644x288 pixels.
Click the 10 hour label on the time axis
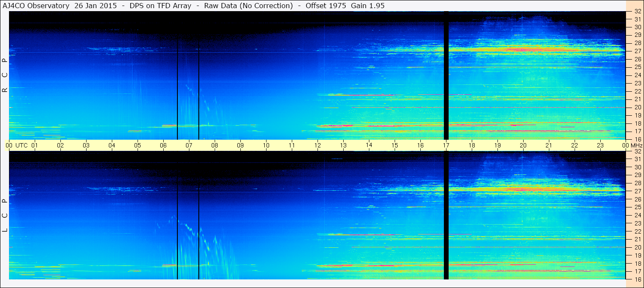pyautogui.click(x=266, y=145)
